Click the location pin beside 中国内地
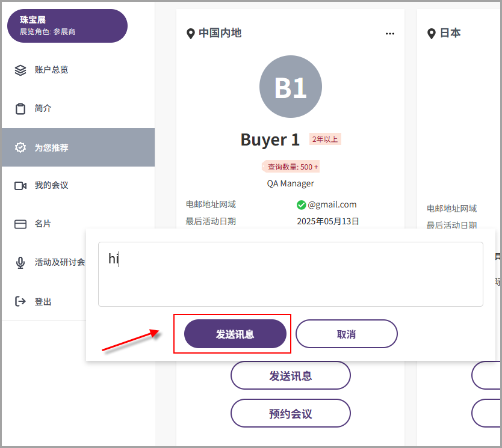This screenshot has height=448, width=502. pos(191,34)
